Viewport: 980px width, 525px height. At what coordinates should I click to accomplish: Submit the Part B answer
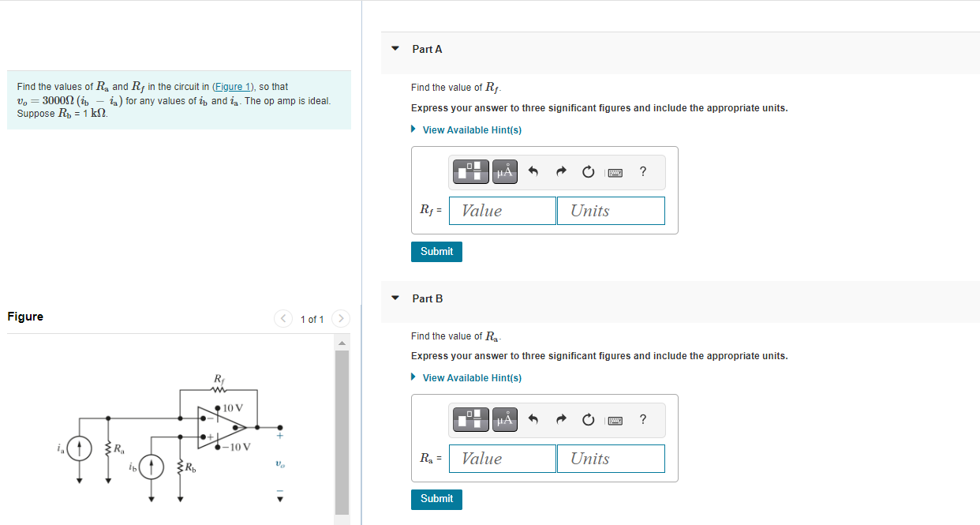coord(436,499)
